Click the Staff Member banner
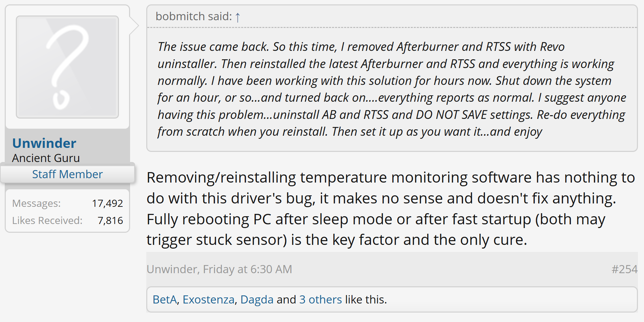Viewport: 644px width, 322px height. (x=67, y=174)
